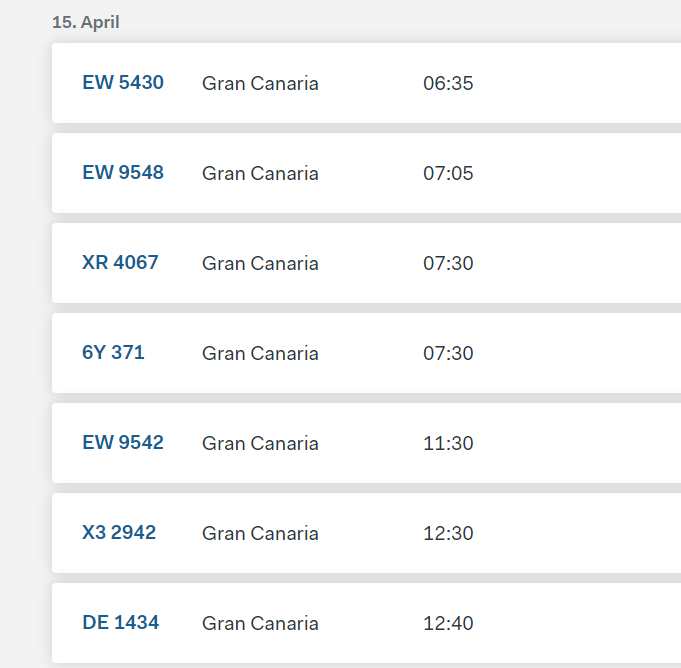Screen dimensions: 681x668
Task: Click flight number X3 2942
Action: (x=119, y=533)
